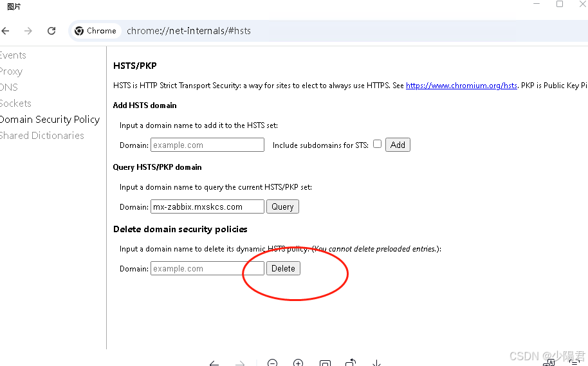Switch to the Sockets section
The image size is (588, 366).
15,103
